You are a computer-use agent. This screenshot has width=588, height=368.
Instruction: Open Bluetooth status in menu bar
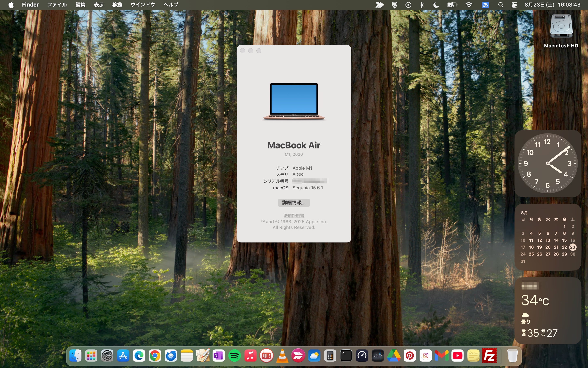coord(422,5)
